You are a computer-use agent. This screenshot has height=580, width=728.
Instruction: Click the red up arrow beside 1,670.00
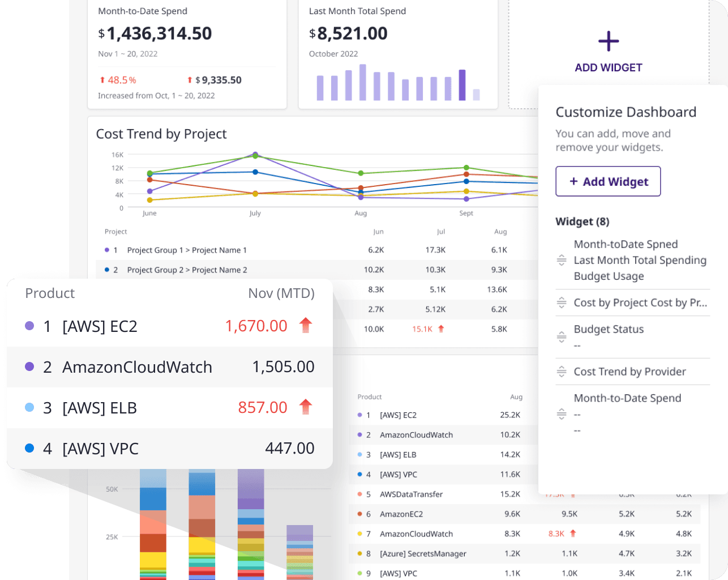[306, 326]
